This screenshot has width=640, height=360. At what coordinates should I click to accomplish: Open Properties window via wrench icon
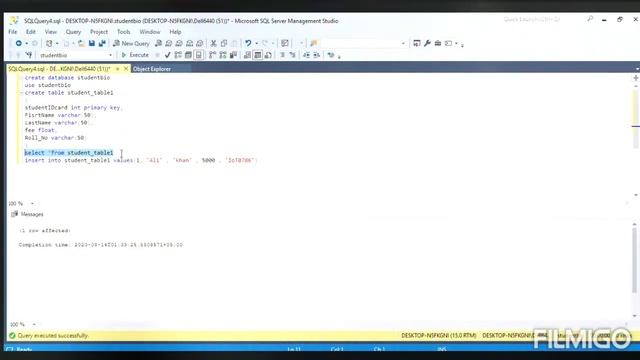click(x=427, y=43)
